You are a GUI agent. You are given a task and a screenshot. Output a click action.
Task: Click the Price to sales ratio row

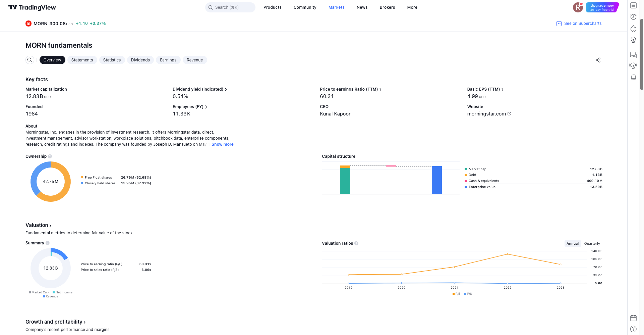(x=116, y=270)
